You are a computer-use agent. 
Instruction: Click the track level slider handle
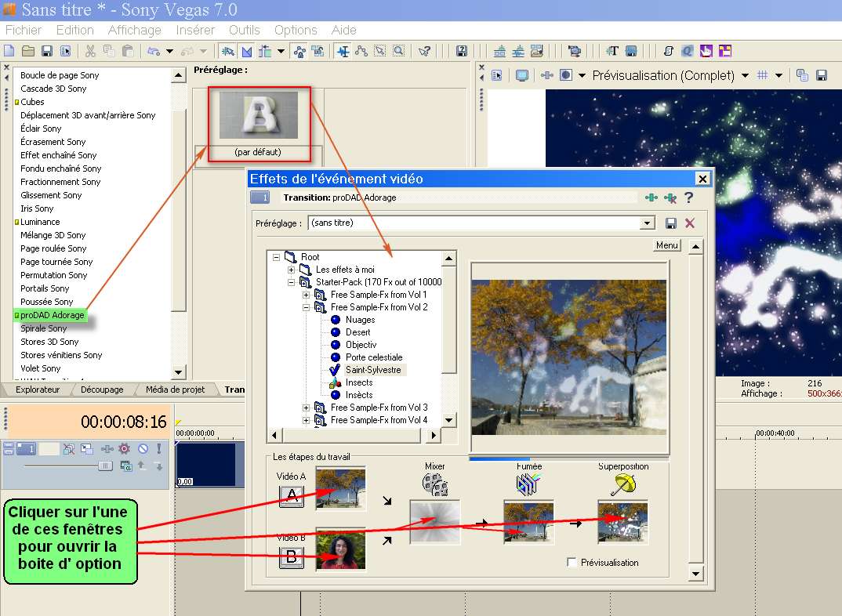(x=105, y=466)
